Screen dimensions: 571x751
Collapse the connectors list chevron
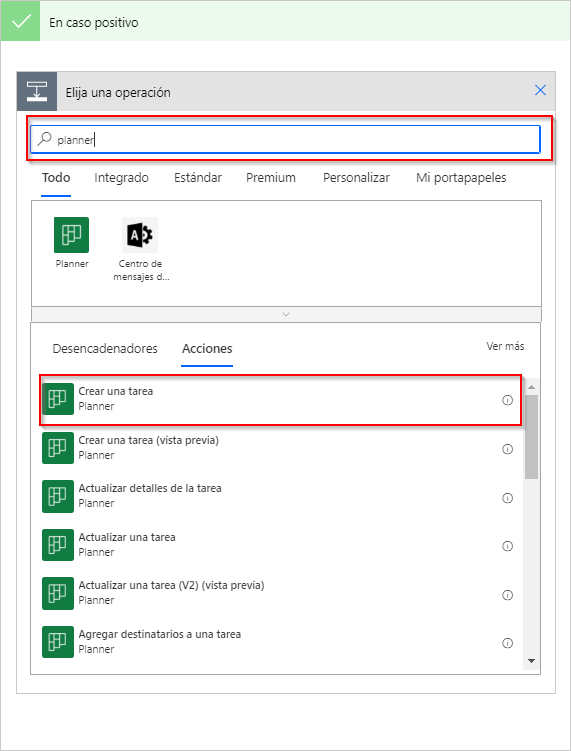point(286,314)
